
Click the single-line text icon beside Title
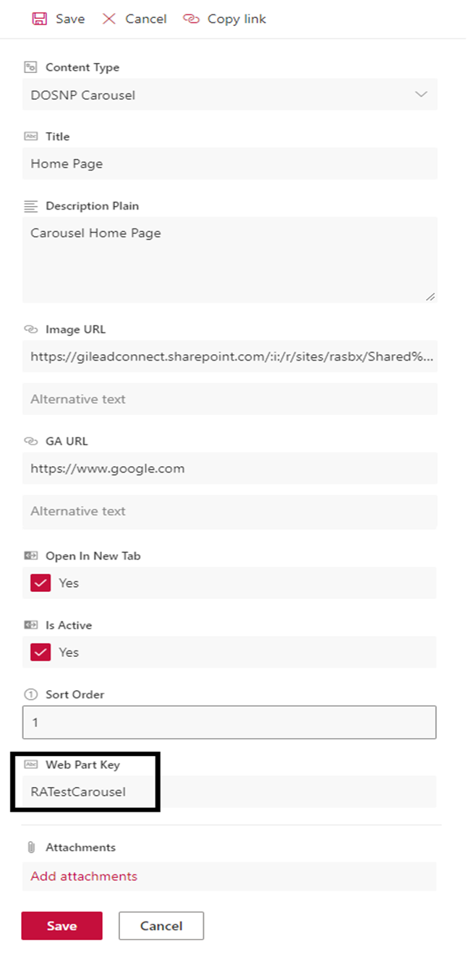tap(31, 137)
